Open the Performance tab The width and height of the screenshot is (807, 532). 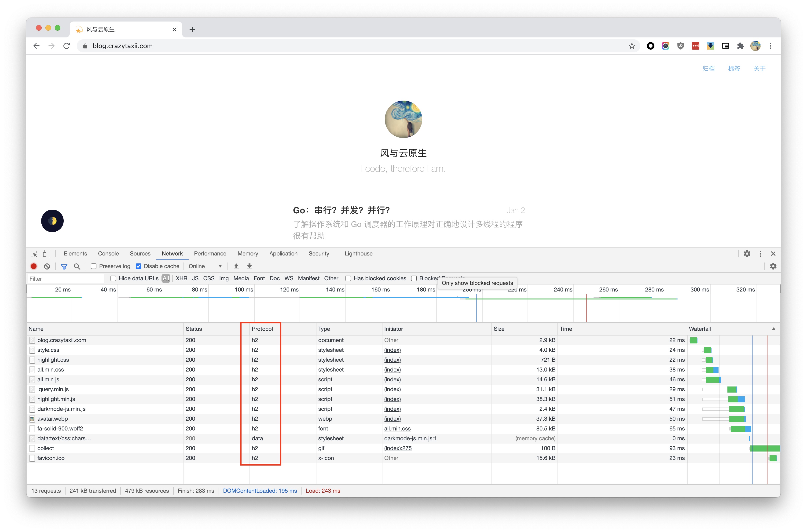[210, 253]
